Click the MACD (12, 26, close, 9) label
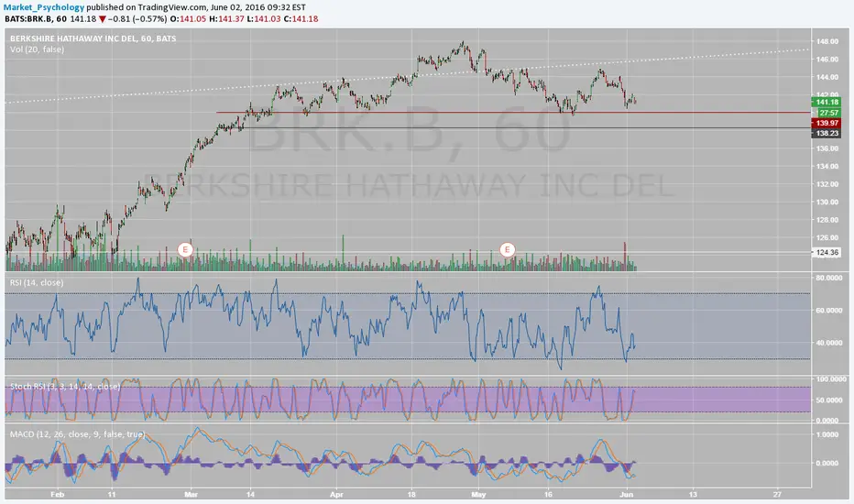854x504 pixels. [77, 434]
